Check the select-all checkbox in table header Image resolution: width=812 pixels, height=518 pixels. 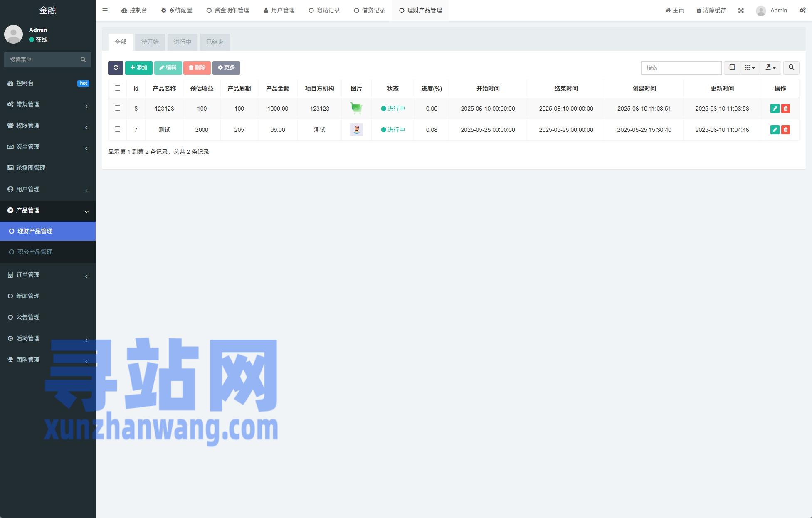click(117, 88)
